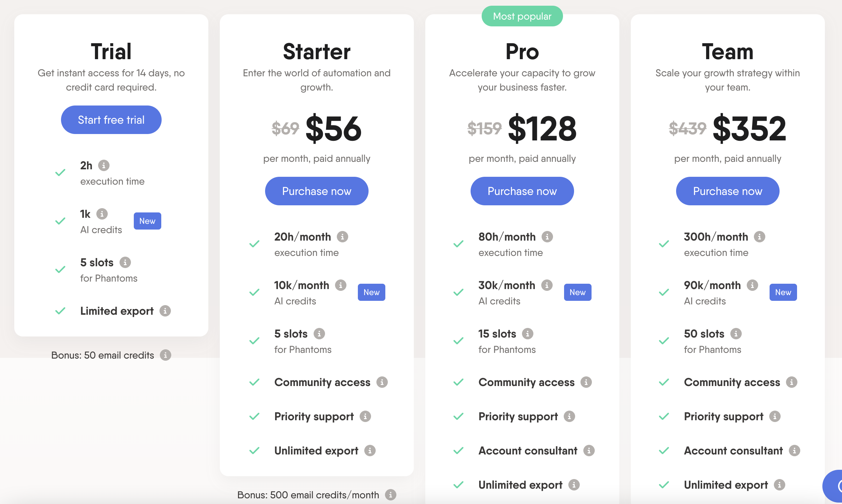Viewport: 842px width, 504px height.
Task: Click Purchase now button on Team plan
Action: pos(727,191)
